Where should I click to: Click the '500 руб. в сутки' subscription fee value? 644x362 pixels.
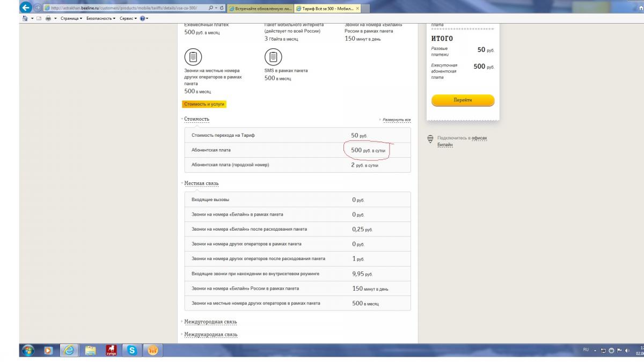368,150
